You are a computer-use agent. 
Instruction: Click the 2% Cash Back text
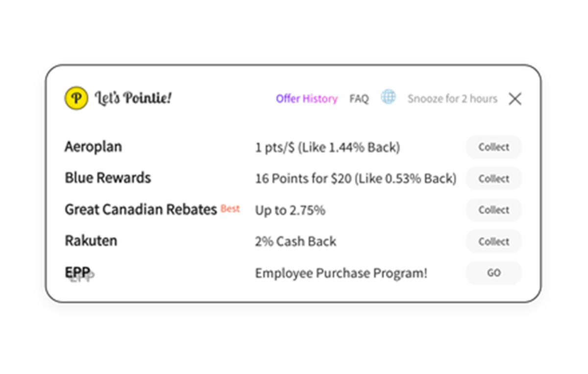pos(295,241)
